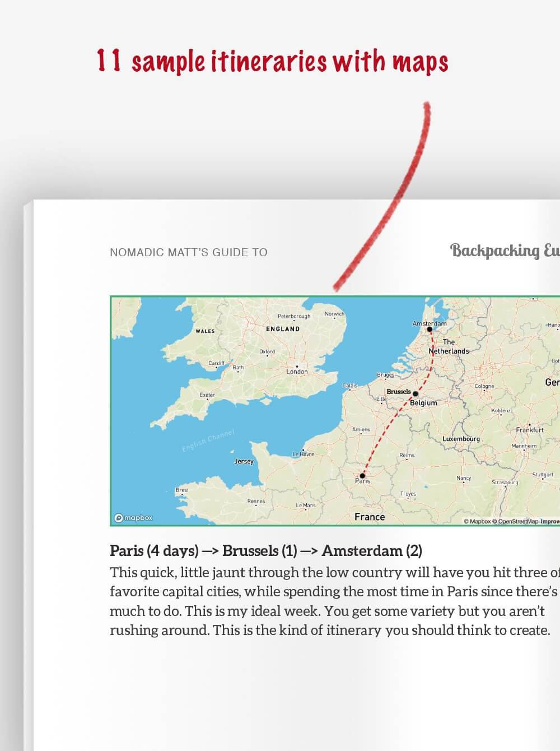This screenshot has width=560, height=751.
Task: Click the WALES label on the map
Action: click(x=205, y=331)
